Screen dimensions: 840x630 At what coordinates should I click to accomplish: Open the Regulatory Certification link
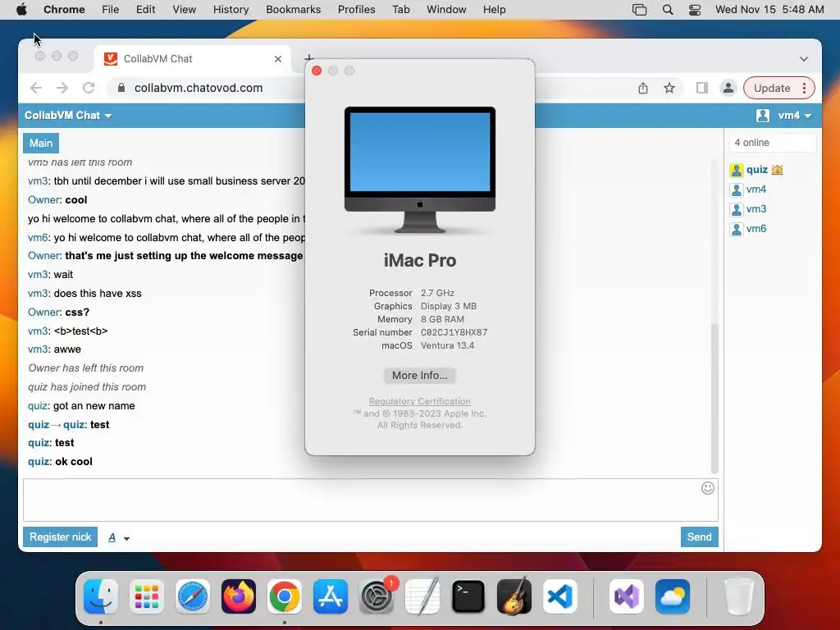419,401
